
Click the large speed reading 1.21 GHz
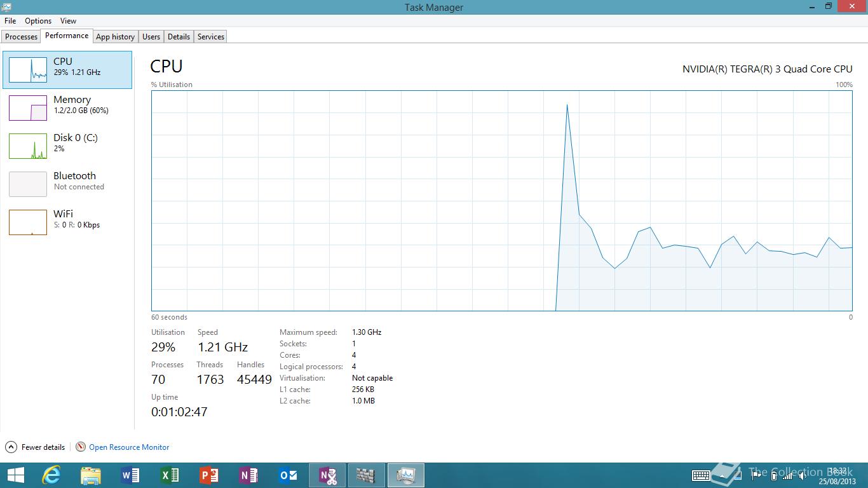(x=222, y=347)
